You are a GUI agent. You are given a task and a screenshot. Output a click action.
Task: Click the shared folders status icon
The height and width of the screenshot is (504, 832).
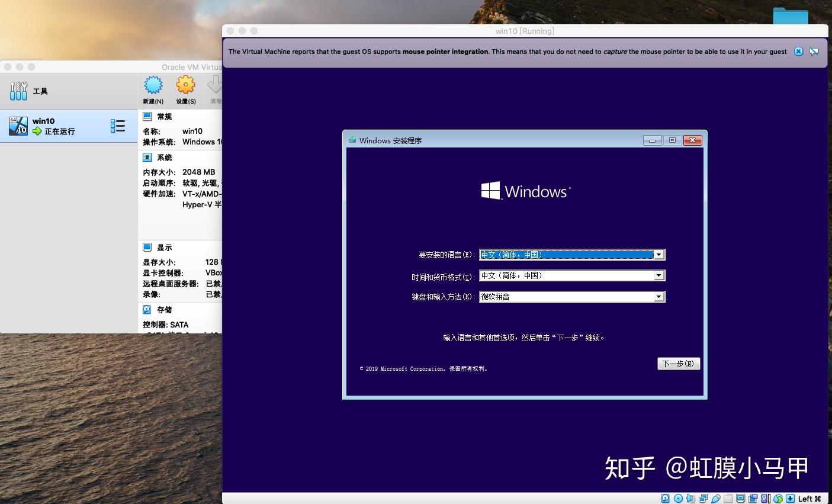coord(728,499)
